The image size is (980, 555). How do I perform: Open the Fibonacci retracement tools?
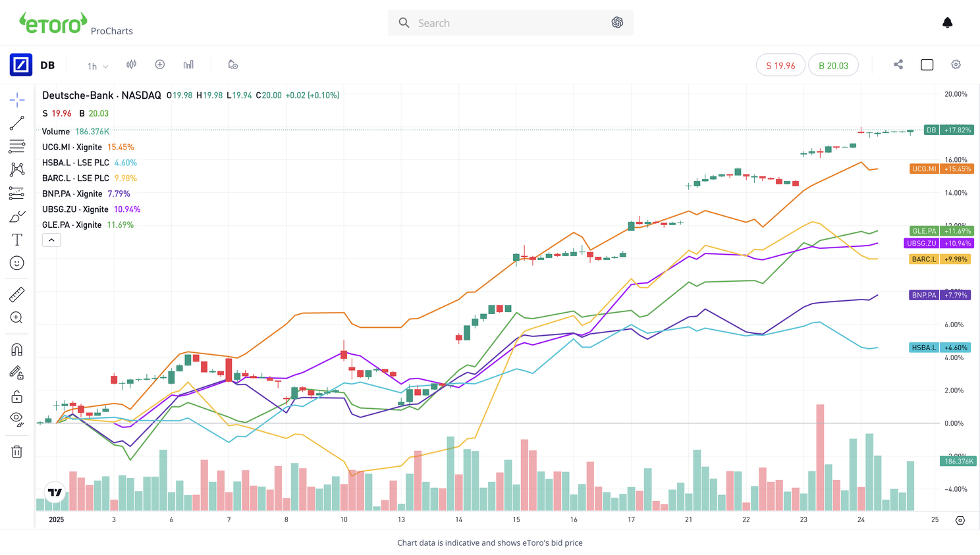17,146
